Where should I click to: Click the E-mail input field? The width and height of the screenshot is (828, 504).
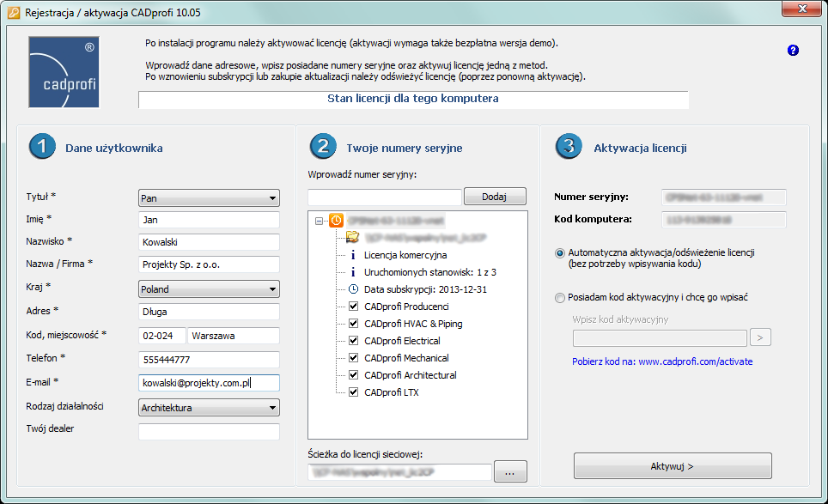[209, 383]
